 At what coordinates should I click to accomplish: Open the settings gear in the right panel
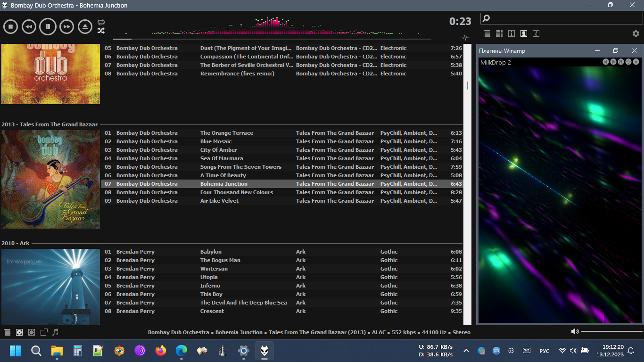click(x=636, y=33)
